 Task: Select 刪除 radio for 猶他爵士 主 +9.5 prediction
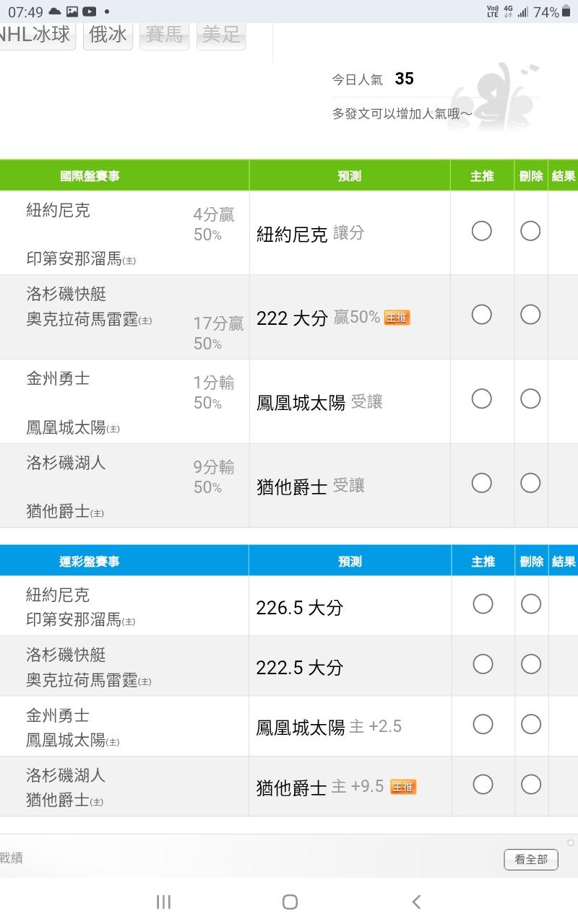tap(531, 785)
